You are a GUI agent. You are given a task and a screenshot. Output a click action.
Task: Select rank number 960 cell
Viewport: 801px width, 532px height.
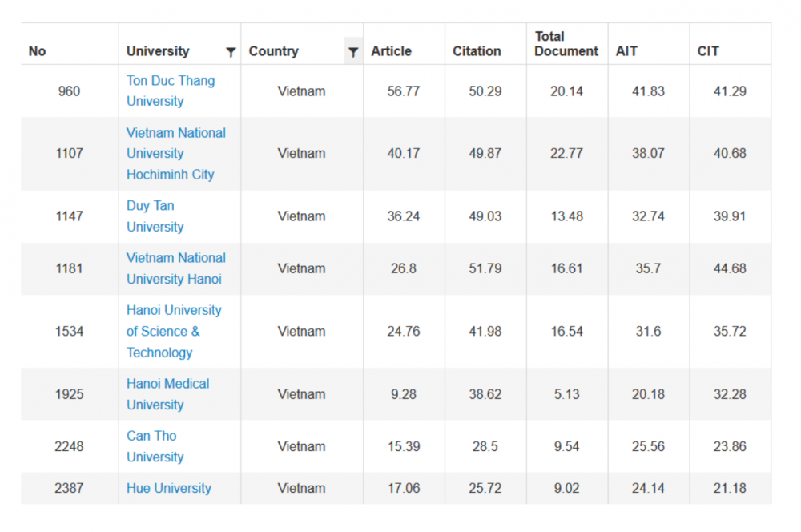click(70, 91)
